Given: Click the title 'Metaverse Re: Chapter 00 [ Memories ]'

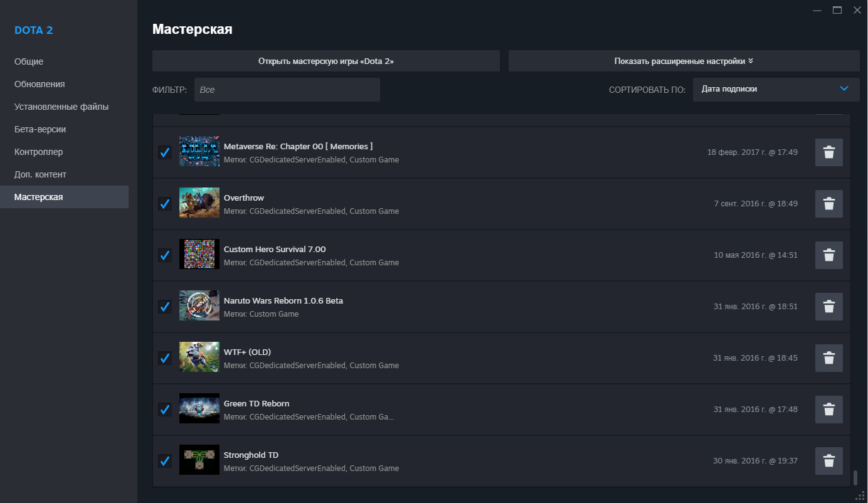Looking at the screenshot, I should point(299,146).
